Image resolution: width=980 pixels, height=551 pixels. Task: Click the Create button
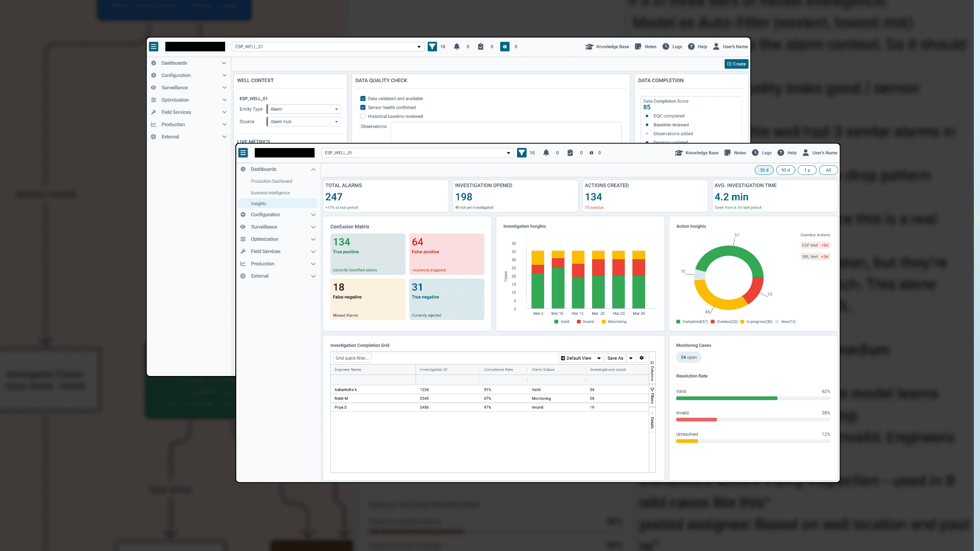(736, 64)
